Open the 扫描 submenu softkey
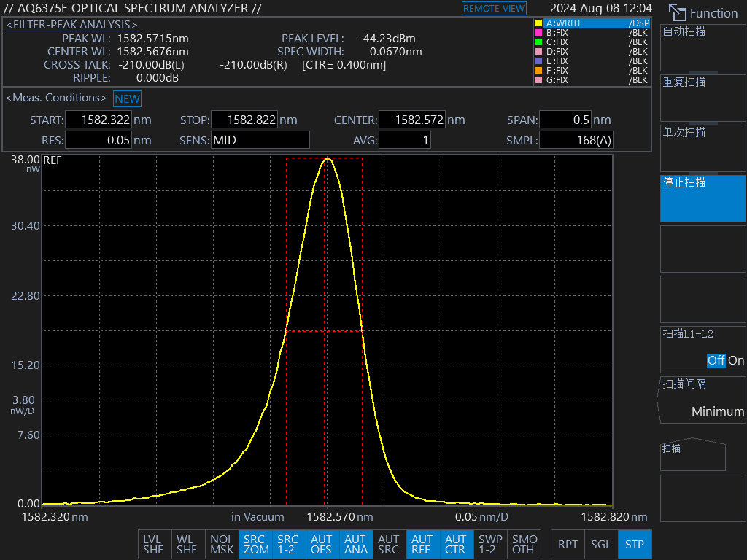 tap(693, 454)
